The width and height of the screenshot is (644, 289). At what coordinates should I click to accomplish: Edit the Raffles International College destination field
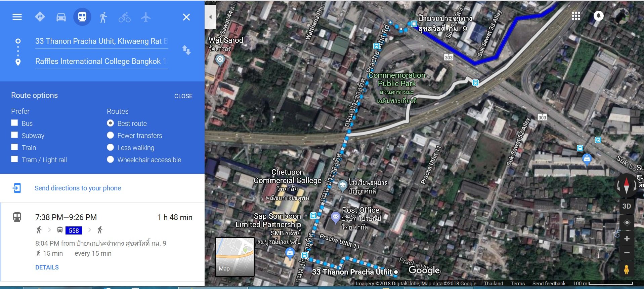tap(102, 62)
